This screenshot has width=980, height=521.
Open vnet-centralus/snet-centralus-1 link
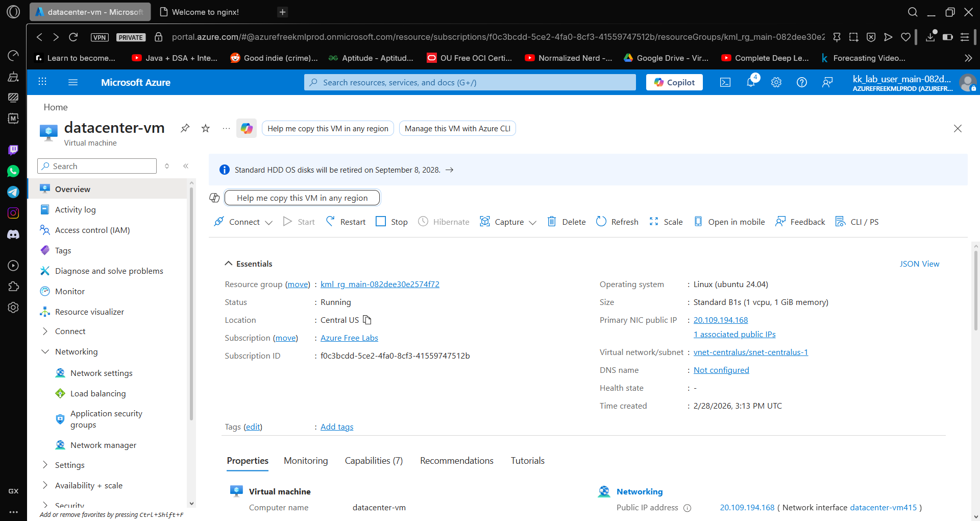click(x=751, y=352)
